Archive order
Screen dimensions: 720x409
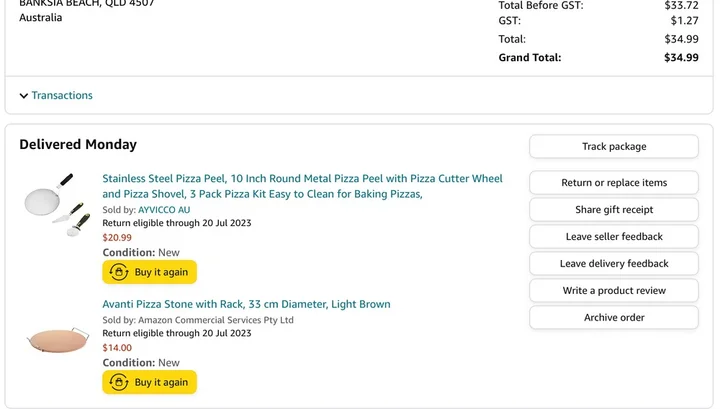coord(613,318)
